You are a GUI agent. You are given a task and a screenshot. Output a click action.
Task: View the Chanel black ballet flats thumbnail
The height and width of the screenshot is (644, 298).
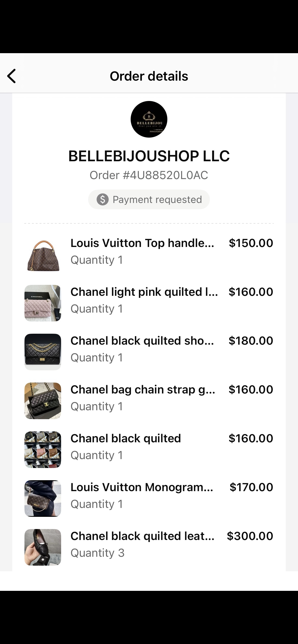coord(43,547)
